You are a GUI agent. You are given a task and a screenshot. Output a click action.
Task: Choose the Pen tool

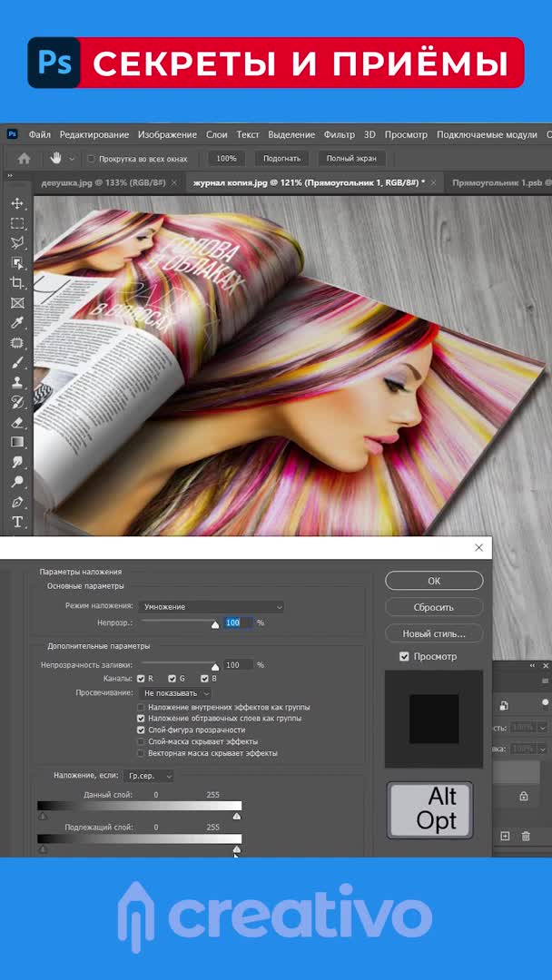click(17, 502)
